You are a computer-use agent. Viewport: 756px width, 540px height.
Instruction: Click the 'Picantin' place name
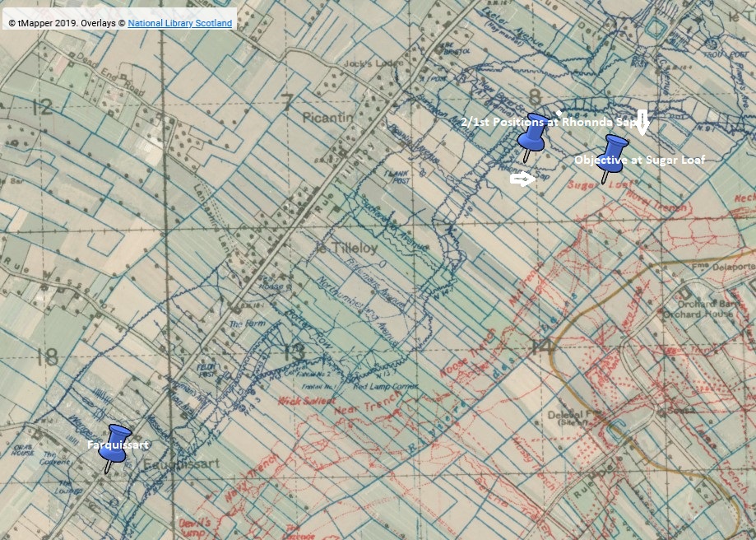[x=328, y=117]
